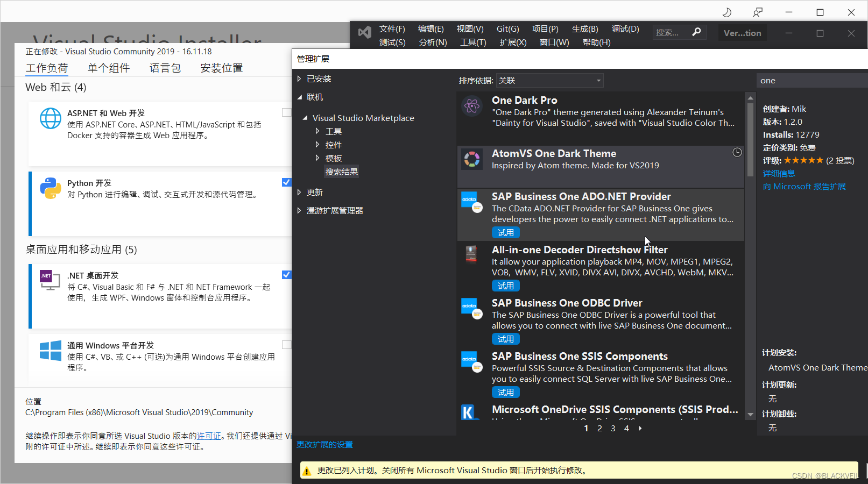Click next page arrow in extension results
Viewport: 868px width, 484px height.
point(640,429)
